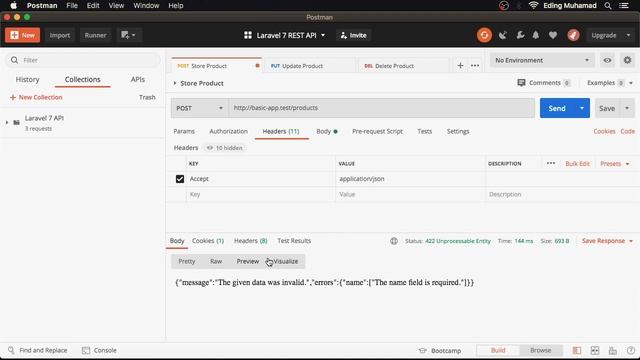
Task: Click the workspace grid icon
Action: 248,35
